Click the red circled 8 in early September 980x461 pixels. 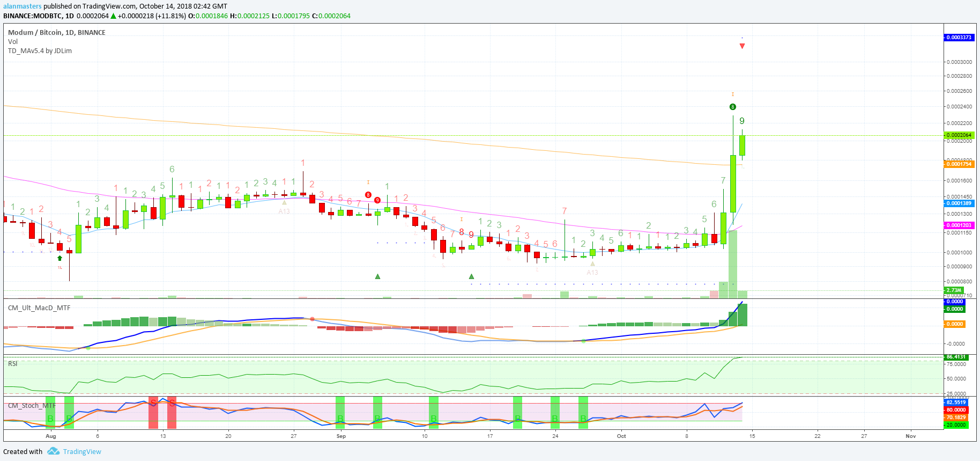pyautogui.click(x=368, y=195)
